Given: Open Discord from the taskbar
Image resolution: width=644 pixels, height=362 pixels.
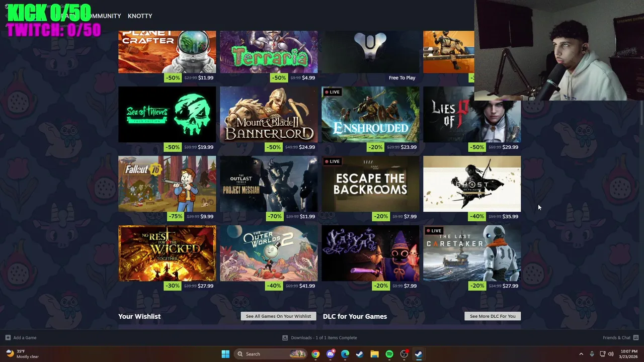Looking at the screenshot, I should pyautogui.click(x=331, y=354).
